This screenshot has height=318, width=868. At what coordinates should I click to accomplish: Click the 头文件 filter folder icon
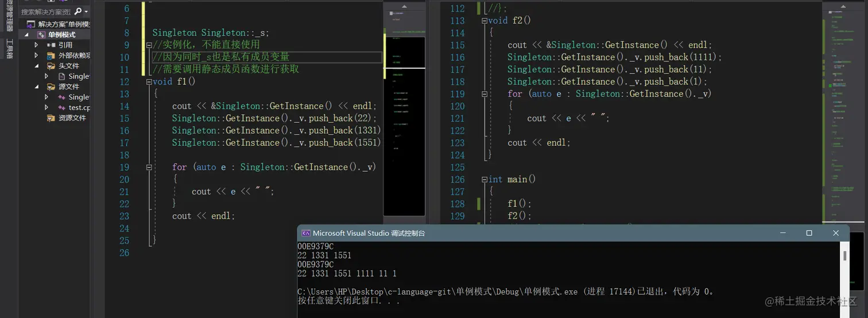[51, 66]
